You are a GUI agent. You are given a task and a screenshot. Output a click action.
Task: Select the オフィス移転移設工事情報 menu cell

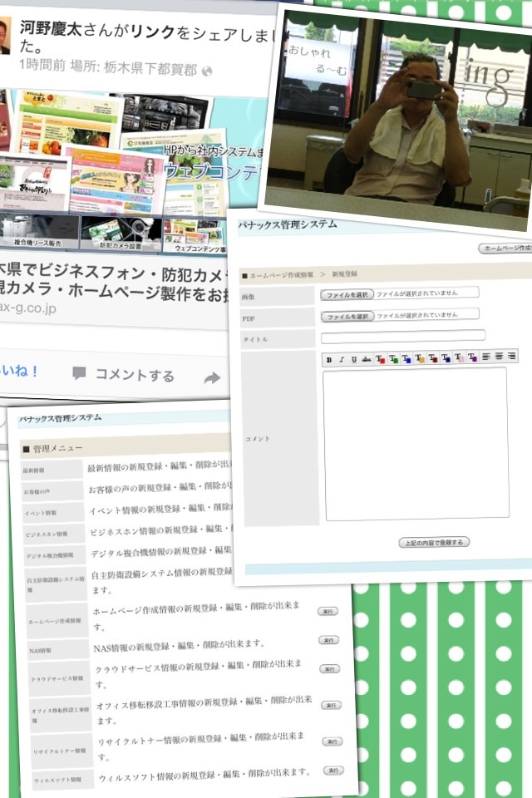coord(61,715)
